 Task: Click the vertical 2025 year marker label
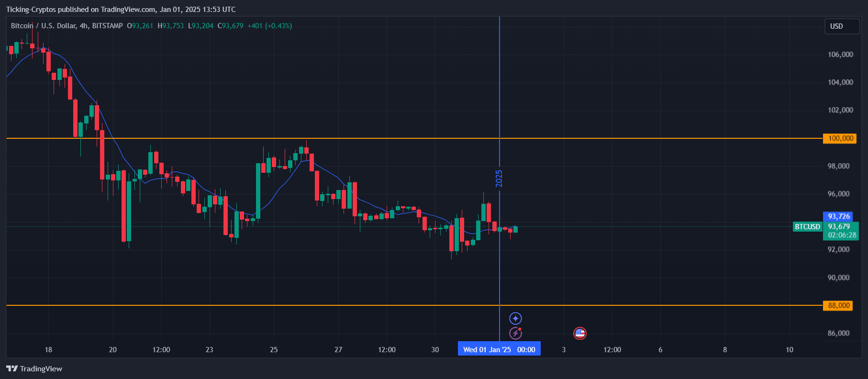tap(499, 178)
